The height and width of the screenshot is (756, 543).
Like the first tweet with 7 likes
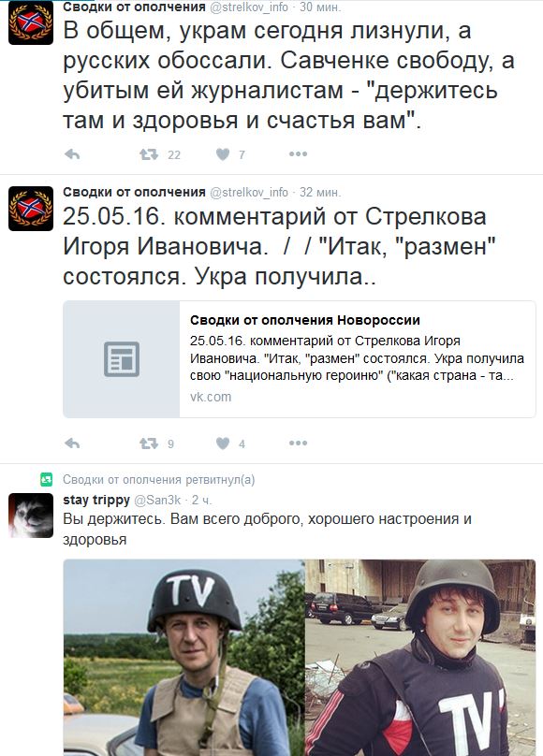(x=222, y=154)
